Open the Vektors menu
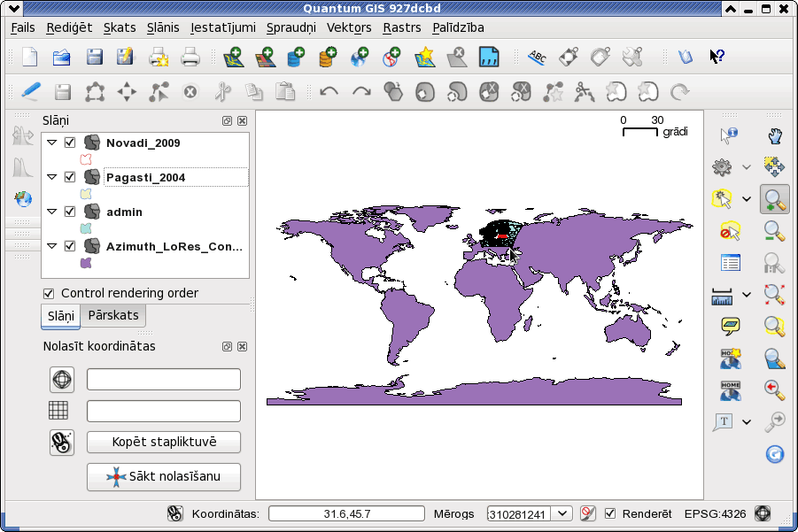Viewport: 798px width, 532px height. point(349,27)
